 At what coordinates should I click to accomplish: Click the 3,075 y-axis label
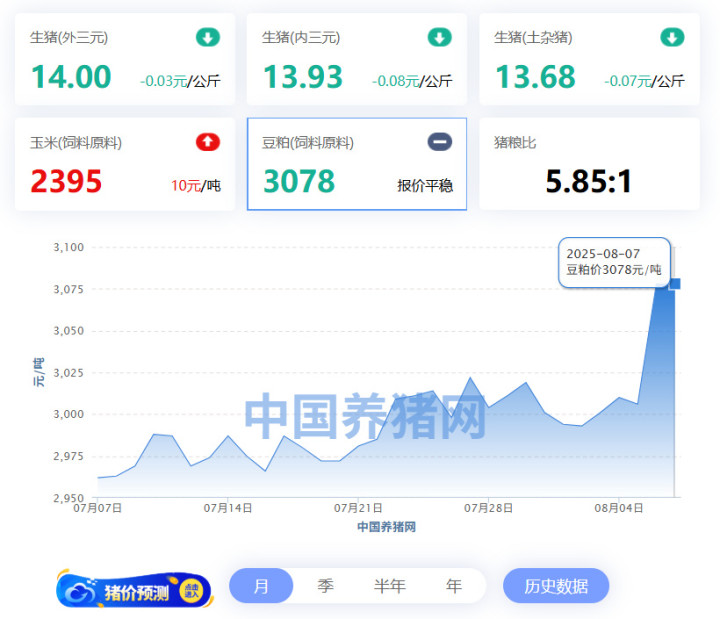click(x=69, y=289)
